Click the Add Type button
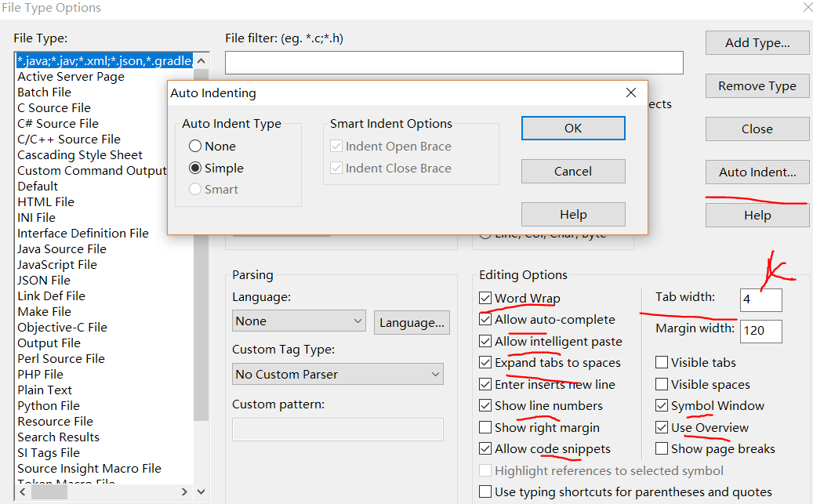This screenshot has width=813, height=504. 757,43
